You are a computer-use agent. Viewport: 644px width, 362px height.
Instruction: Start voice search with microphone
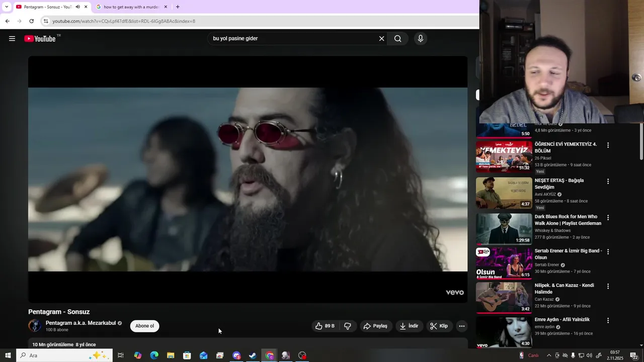[421, 39]
